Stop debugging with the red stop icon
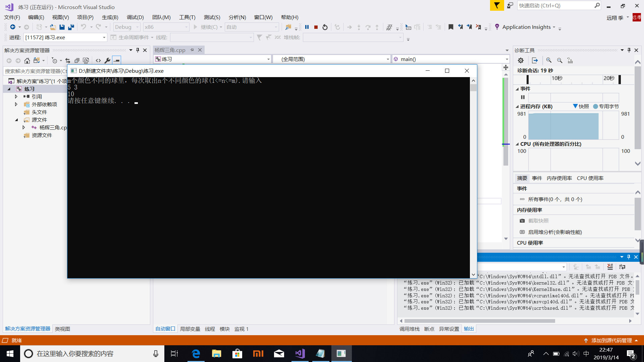 point(316,27)
